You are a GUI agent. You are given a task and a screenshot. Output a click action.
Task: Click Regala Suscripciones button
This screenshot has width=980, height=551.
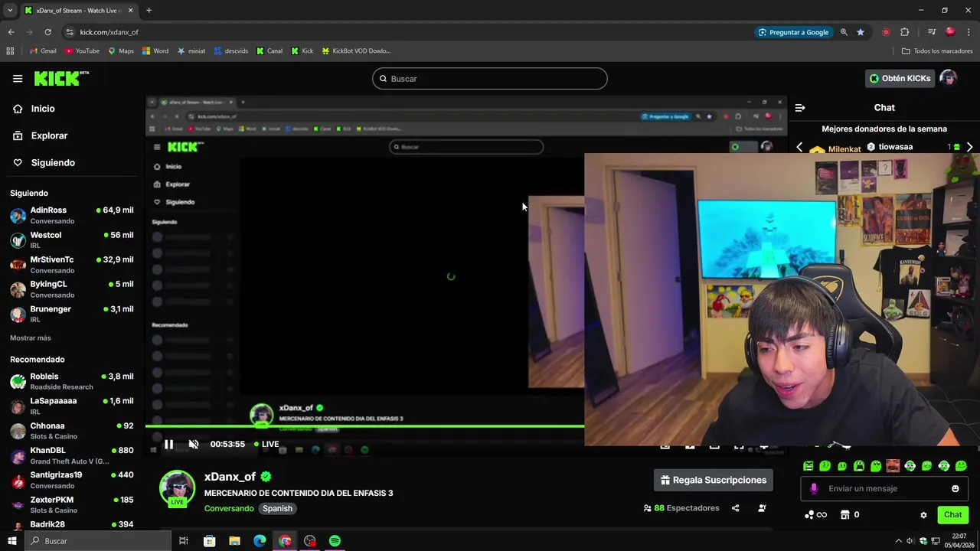pyautogui.click(x=714, y=480)
